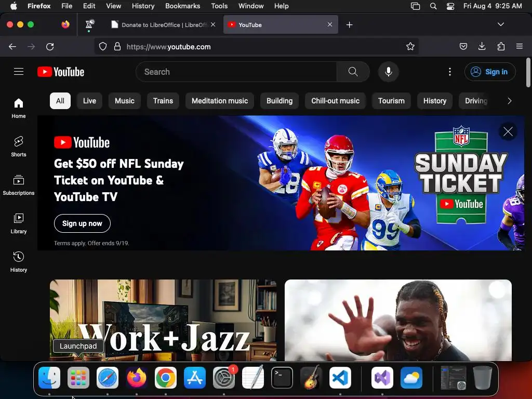The width and height of the screenshot is (532, 399).
Task: Filter by Music chip
Action: 125,101
